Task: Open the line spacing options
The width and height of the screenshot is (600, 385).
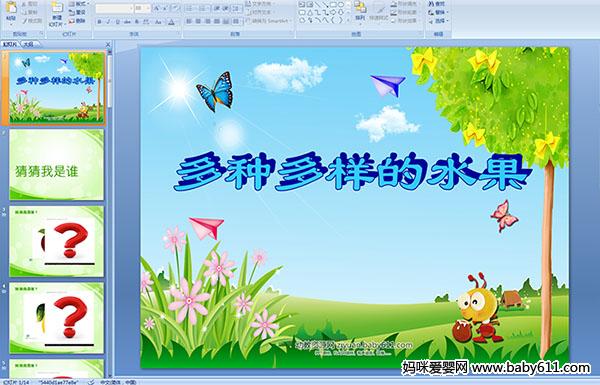Action: (236, 8)
